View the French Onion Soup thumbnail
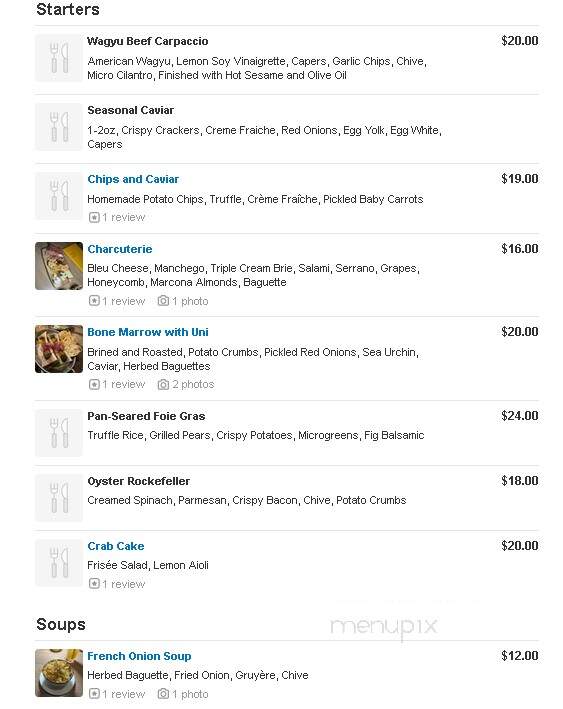This screenshot has height=709, width=563. 59,673
